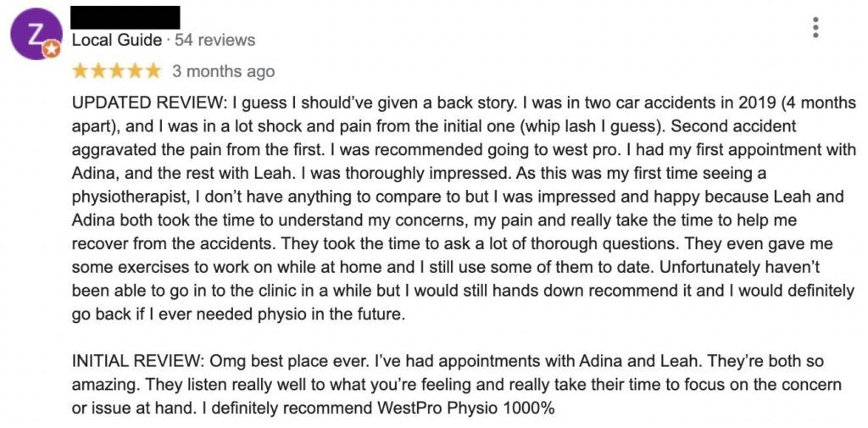Click the fifth gold rating star
The image size is (868, 428).
pos(153,71)
